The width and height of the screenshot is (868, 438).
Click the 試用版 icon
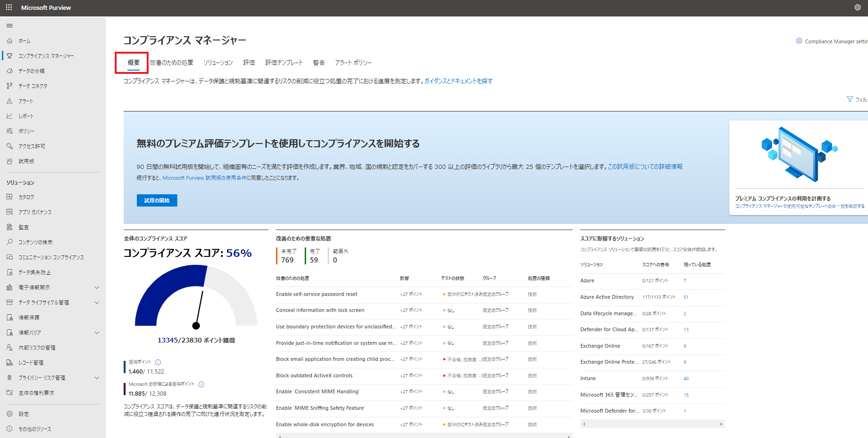pos(9,161)
